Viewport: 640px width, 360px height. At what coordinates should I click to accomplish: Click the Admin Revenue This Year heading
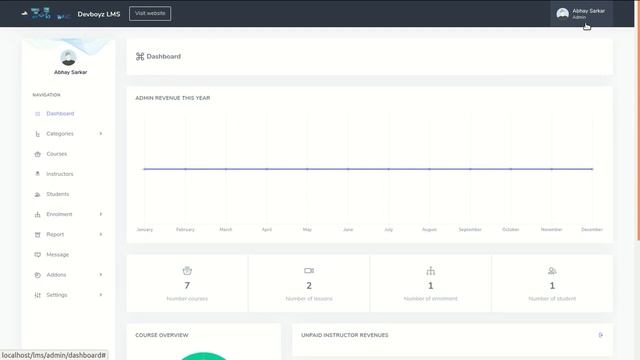173,98
